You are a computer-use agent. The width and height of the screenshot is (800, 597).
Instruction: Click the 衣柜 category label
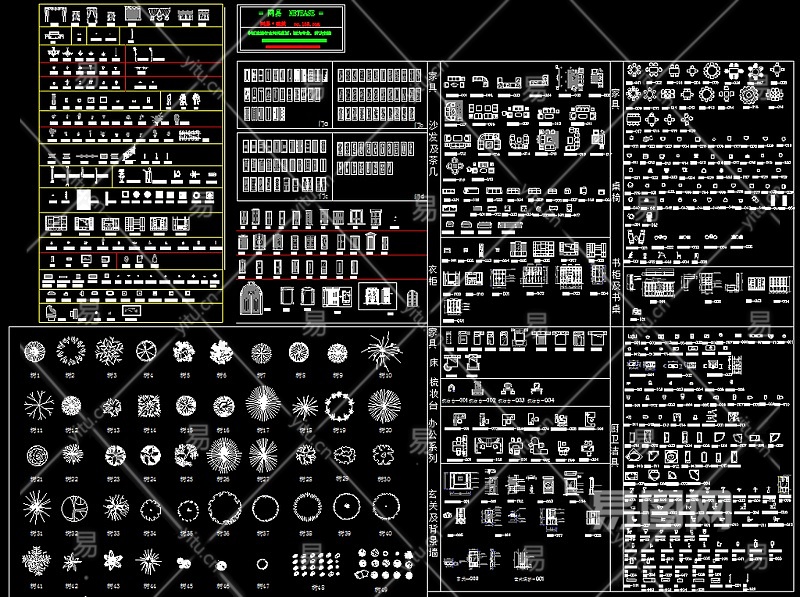[x=433, y=275]
